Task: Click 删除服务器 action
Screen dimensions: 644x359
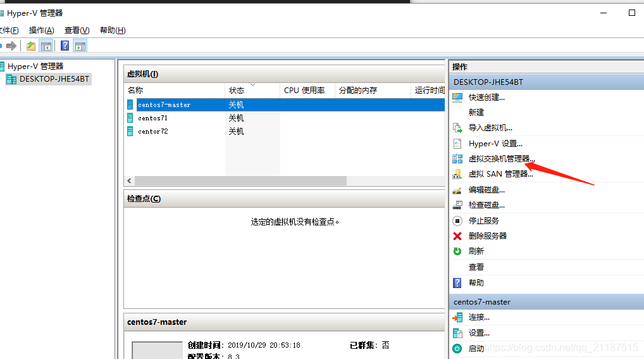Action: (x=488, y=236)
